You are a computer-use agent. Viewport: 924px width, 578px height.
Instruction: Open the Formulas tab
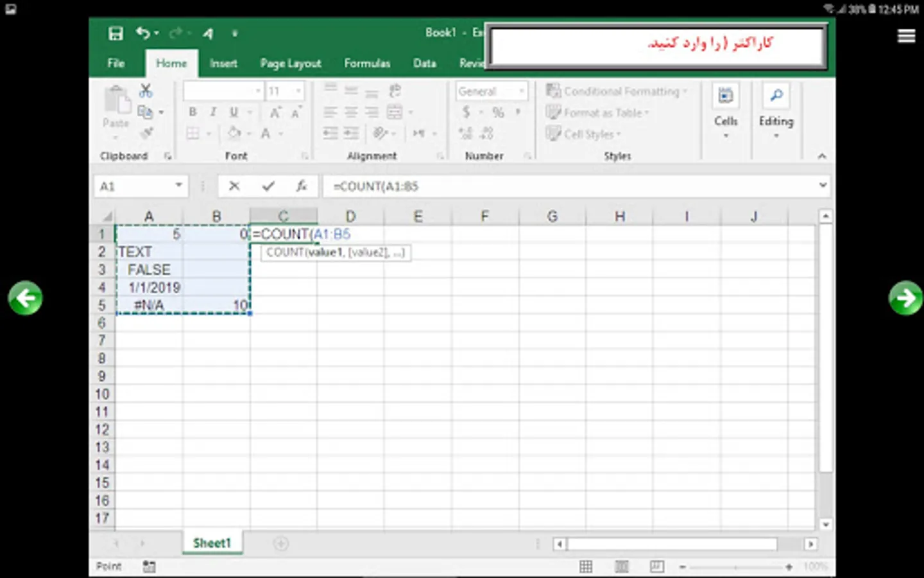(x=367, y=63)
